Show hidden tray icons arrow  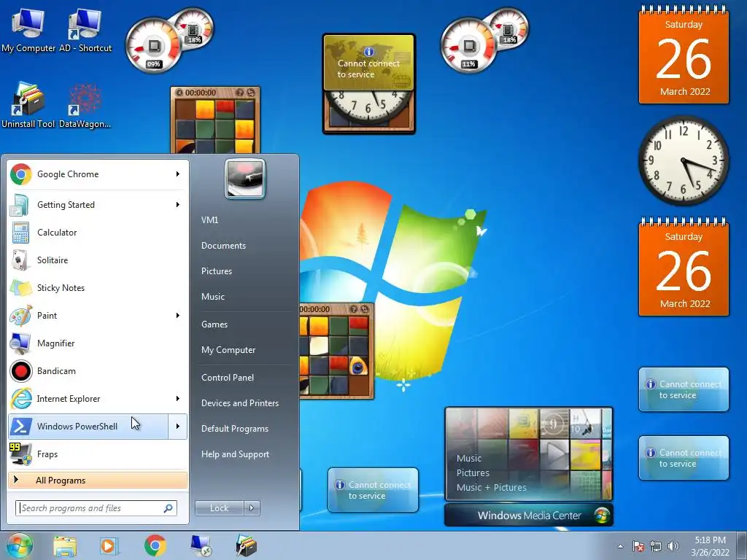pos(620,546)
